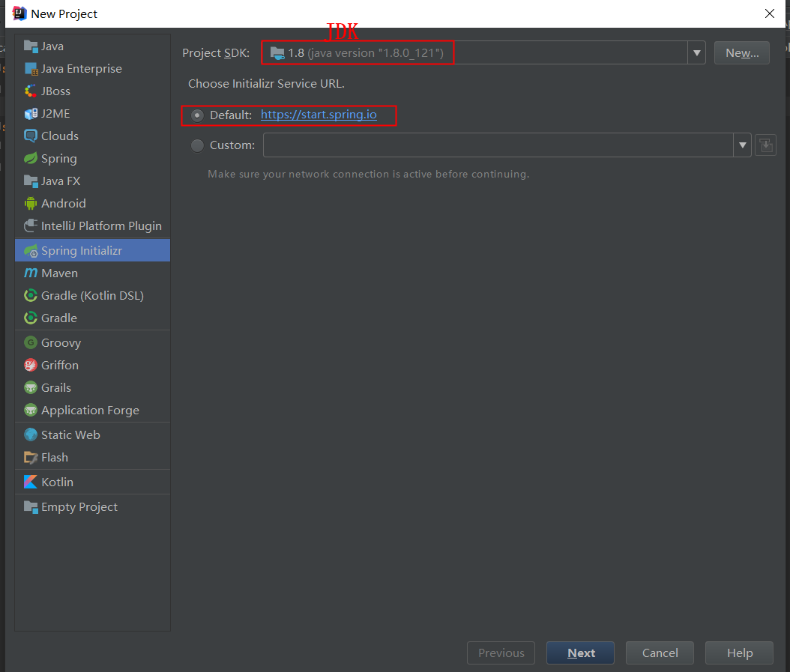Screen dimensions: 790x672
Task: Open the https://start.spring.io link
Action: point(319,115)
